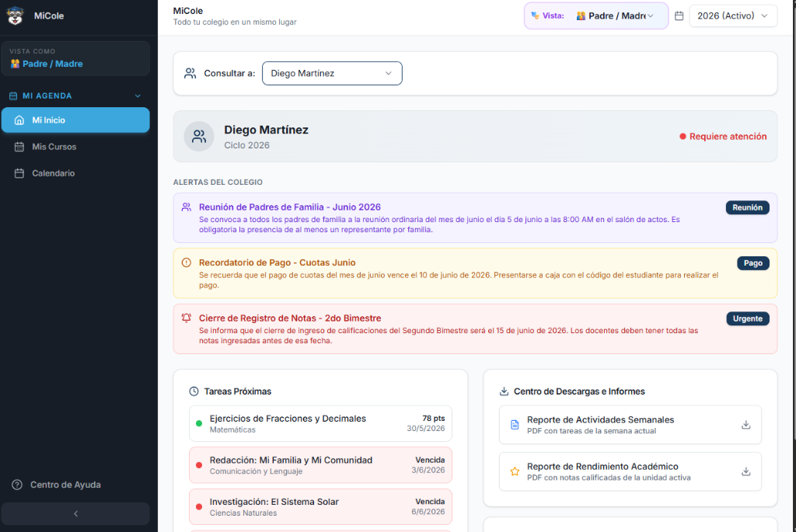
Task: Collapse the sidebar with the arrow button
Action: coord(75,513)
